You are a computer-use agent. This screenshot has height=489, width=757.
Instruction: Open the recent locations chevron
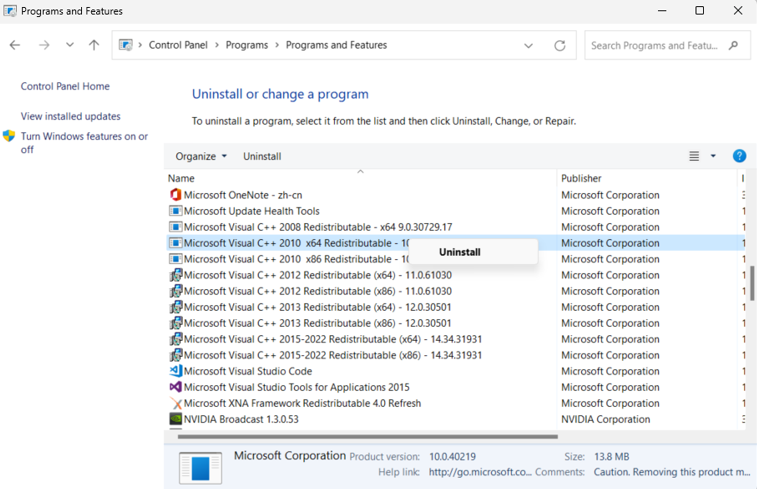coord(70,45)
